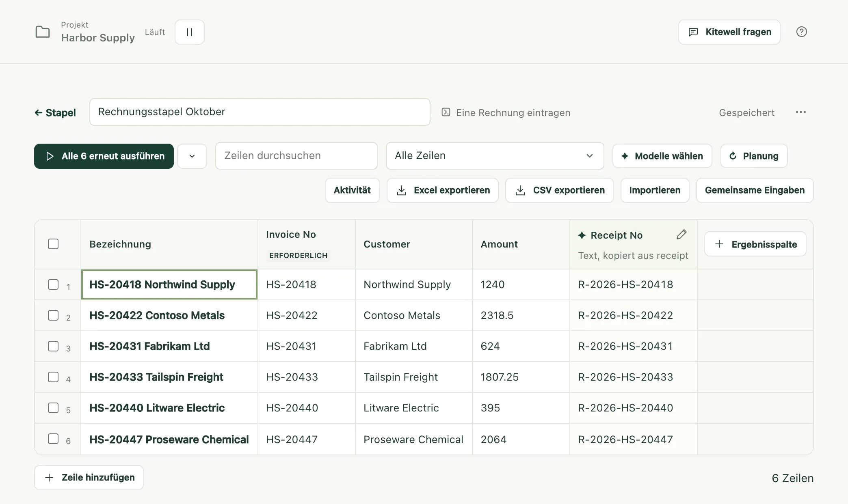Add a row with Zeile hinzufügen
The width and height of the screenshot is (848, 504).
(x=89, y=478)
